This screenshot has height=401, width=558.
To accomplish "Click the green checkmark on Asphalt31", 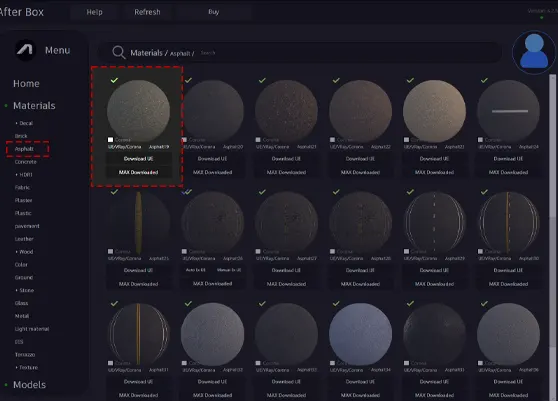I will click(x=114, y=304).
